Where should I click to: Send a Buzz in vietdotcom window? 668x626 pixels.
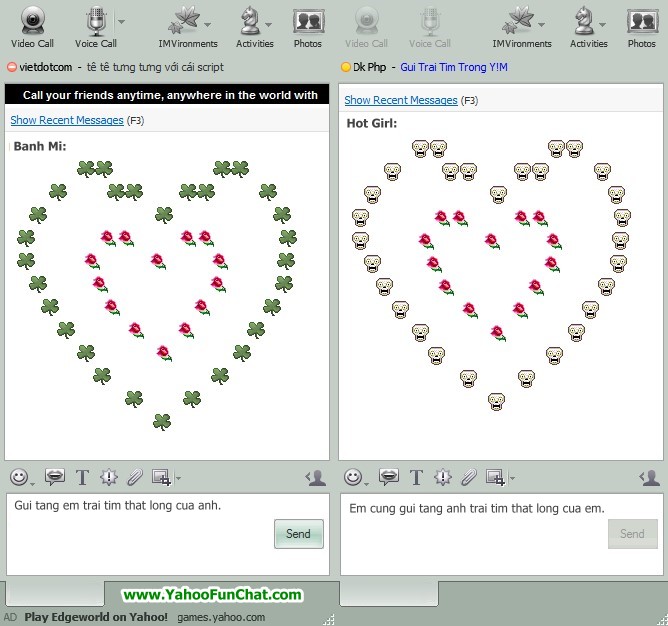pyautogui.click(x=109, y=477)
